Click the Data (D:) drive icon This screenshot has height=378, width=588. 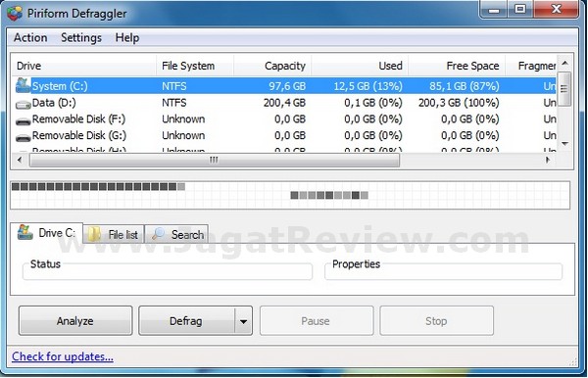[23, 105]
